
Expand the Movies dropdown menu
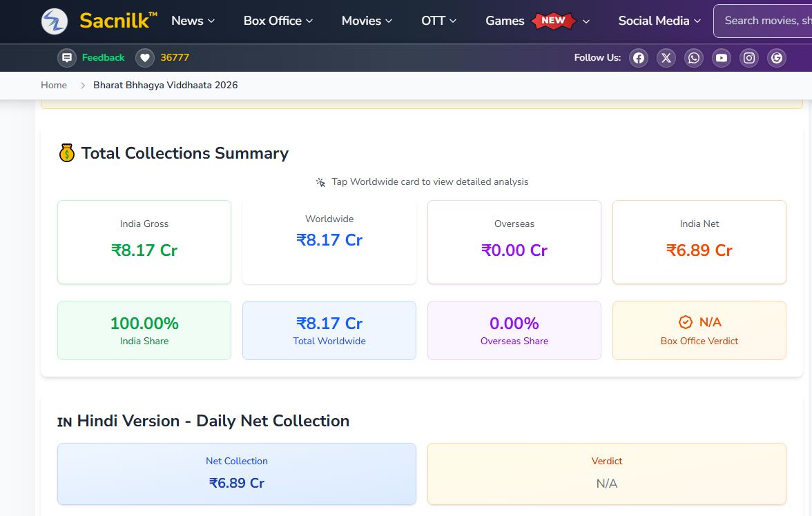click(x=367, y=21)
